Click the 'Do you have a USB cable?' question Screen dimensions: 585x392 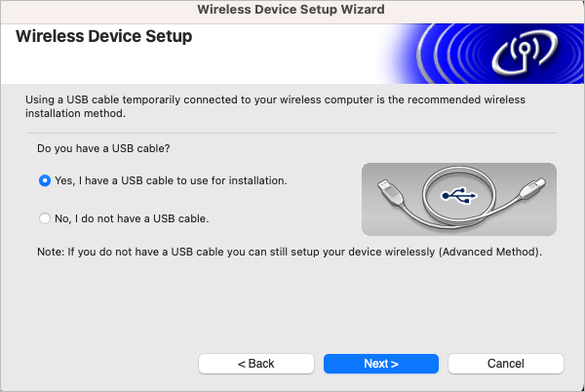103,148
